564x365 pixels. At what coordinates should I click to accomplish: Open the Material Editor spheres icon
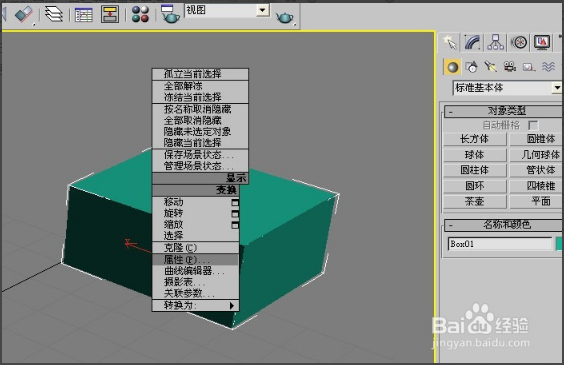[140, 14]
